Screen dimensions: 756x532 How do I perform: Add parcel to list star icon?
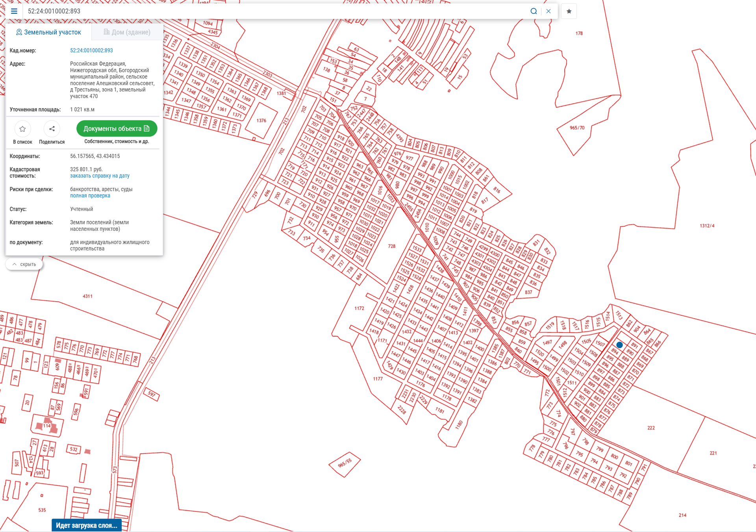tap(22, 129)
